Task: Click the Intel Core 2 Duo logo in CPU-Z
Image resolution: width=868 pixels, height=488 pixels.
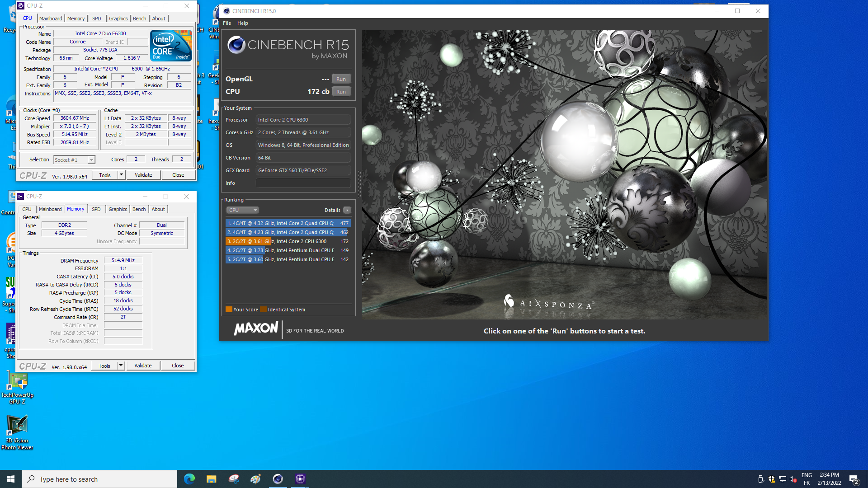Action: coord(171,45)
